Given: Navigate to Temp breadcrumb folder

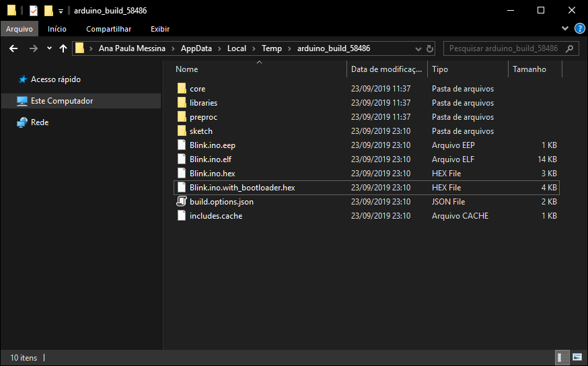Looking at the screenshot, I should point(272,48).
